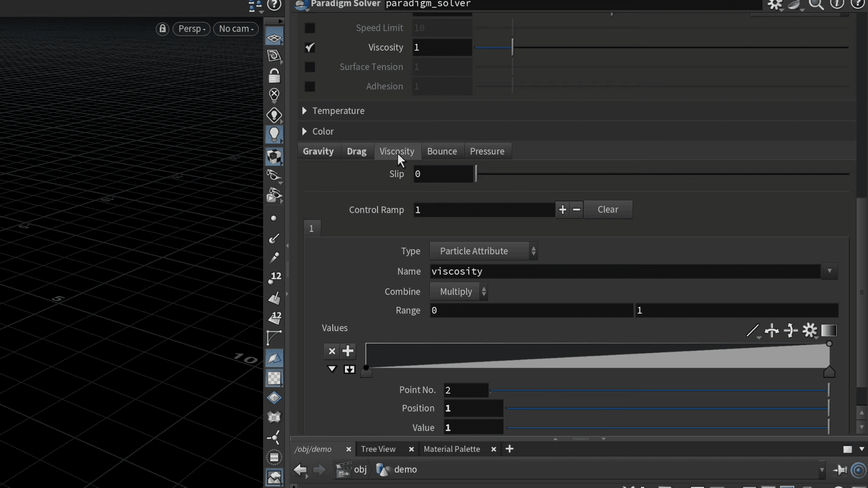868x488 pixels.
Task: Click the Viscosity value slider
Action: click(661, 47)
